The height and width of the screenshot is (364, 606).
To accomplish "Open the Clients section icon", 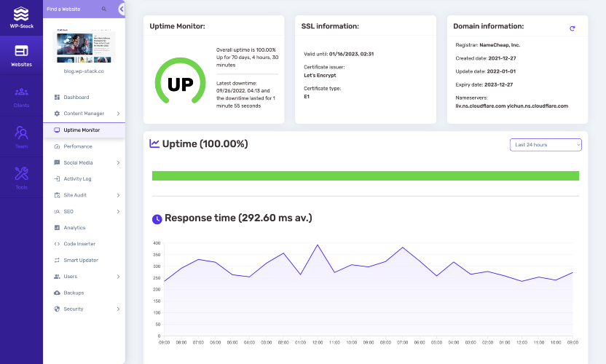I will point(21,92).
